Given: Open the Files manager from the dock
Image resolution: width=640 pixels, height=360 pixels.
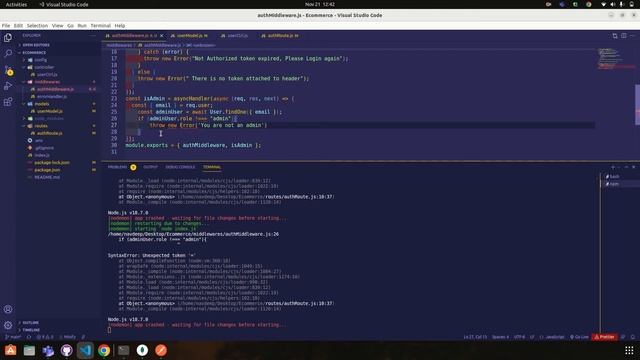Looking at the screenshot, I should pyautogui.click(x=29, y=350).
